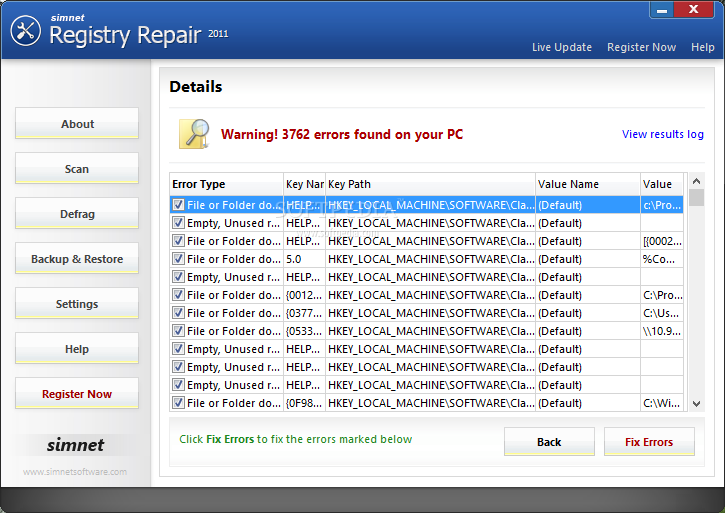Select the {0533... key name cell
Viewport: 725px width, 513px height.
[x=304, y=331]
